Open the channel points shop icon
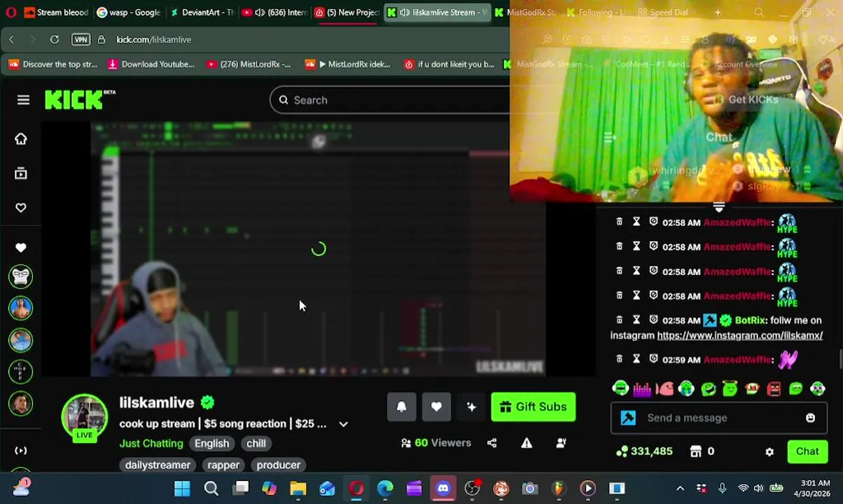 696,451
